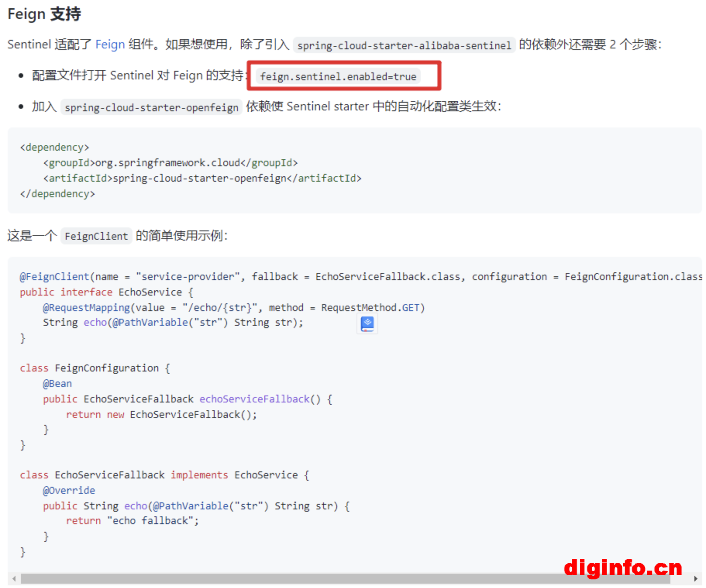The height and width of the screenshot is (588, 706).
Task: Click the horizontal scrollbar thumb
Action: (345, 579)
